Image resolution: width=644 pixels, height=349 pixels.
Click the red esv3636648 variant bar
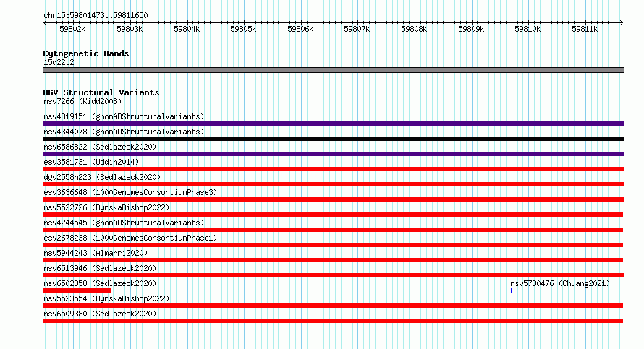[333, 199]
